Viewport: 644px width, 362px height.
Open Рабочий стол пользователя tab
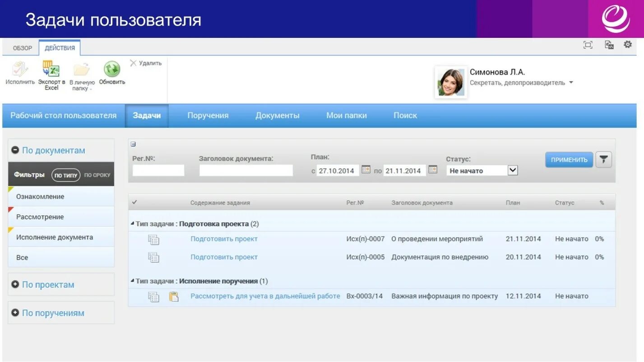click(64, 115)
